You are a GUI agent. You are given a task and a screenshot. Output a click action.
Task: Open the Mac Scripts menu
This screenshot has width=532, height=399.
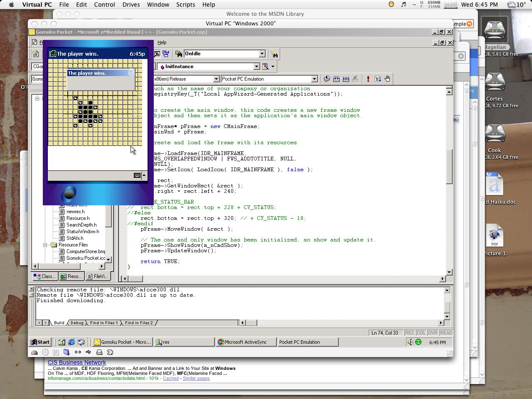(185, 5)
